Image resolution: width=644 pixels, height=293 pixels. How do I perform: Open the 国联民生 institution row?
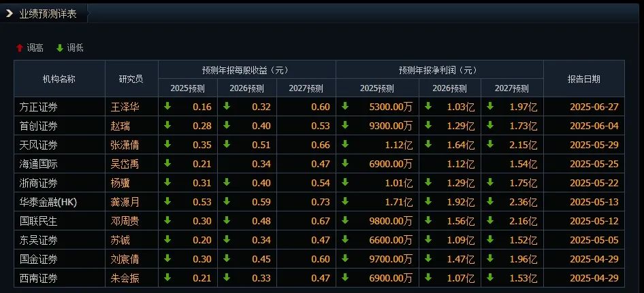click(x=38, y=221)
